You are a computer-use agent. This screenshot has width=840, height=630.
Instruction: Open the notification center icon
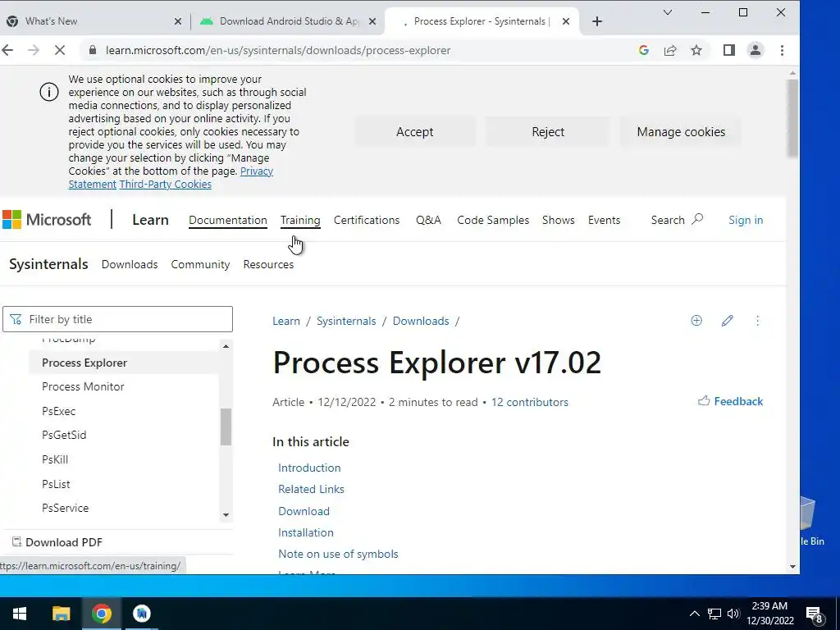pyautogui.click(x=815, y=614)
